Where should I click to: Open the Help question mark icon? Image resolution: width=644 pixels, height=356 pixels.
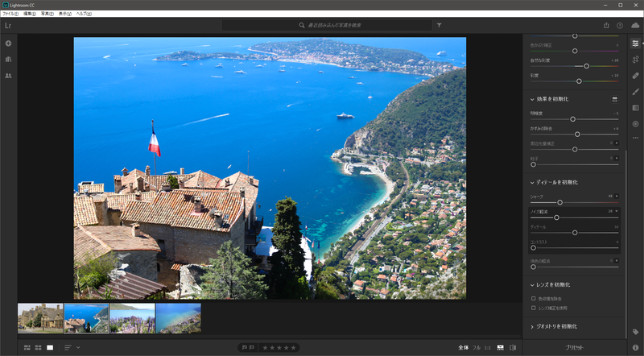(x=620, y=26)
